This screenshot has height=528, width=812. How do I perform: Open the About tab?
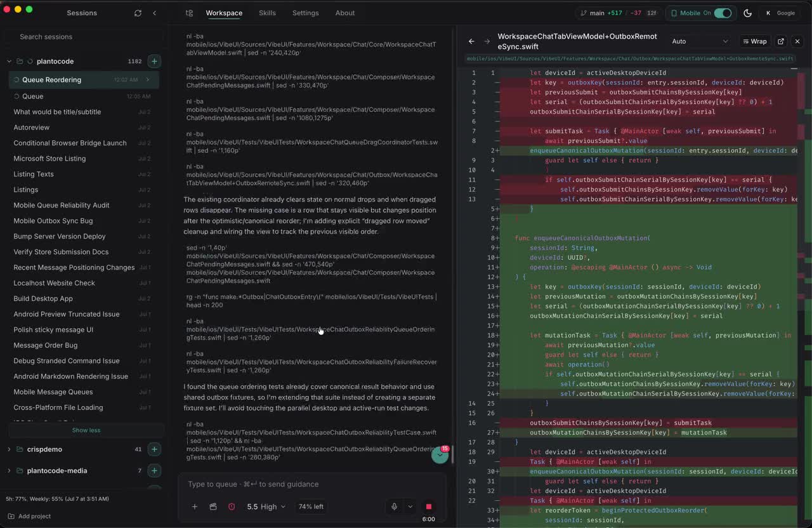tap(345, 13)
